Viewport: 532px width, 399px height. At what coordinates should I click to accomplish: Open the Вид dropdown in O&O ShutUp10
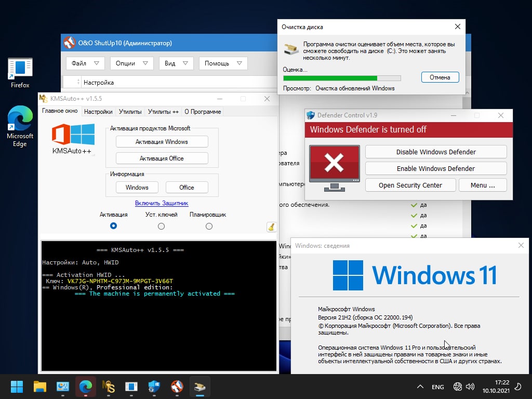176,63
